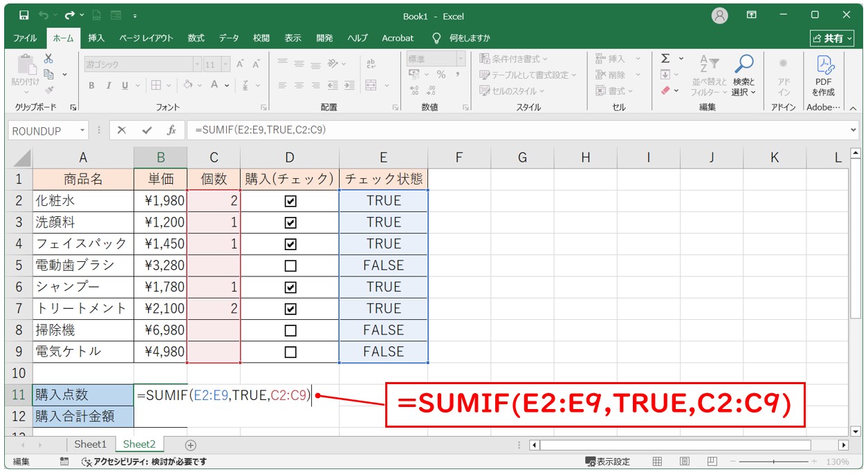This screenshot has width=868, height=474.
Task: Increase font size with the larger A
Action: tap(241, 64)
